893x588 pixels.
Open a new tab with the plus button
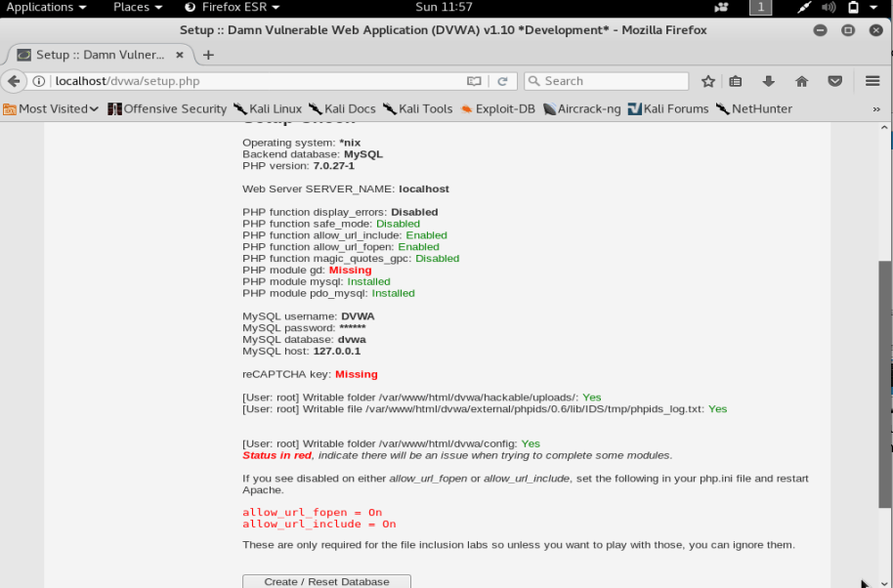[x=208, y=55]
